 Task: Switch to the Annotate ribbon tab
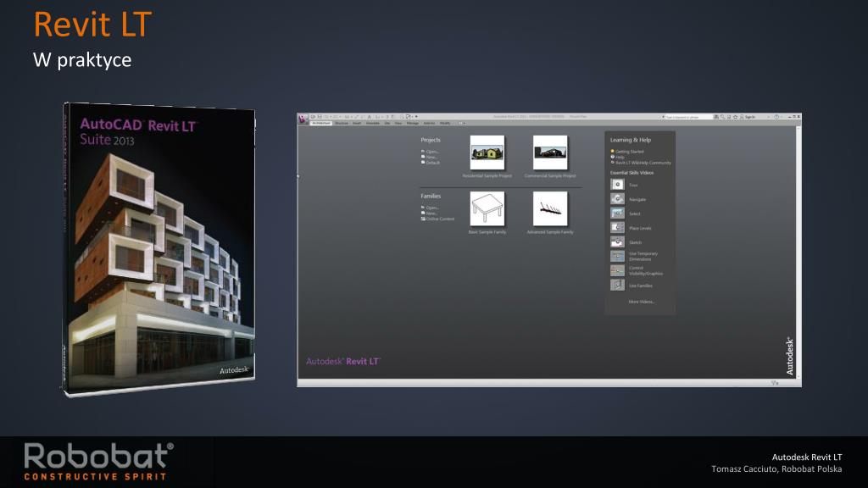coord(373,124)
